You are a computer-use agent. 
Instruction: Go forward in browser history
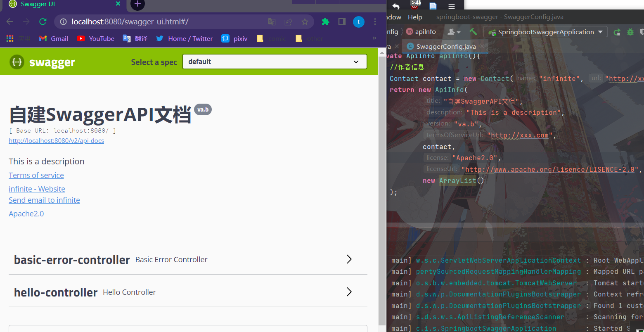(x=26, y=22)
